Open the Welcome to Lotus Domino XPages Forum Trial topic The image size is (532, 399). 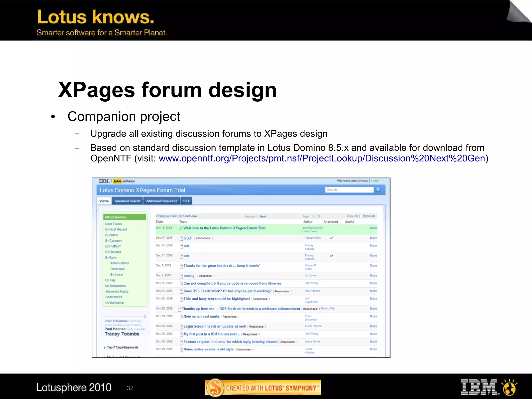[x=224, y=228]
